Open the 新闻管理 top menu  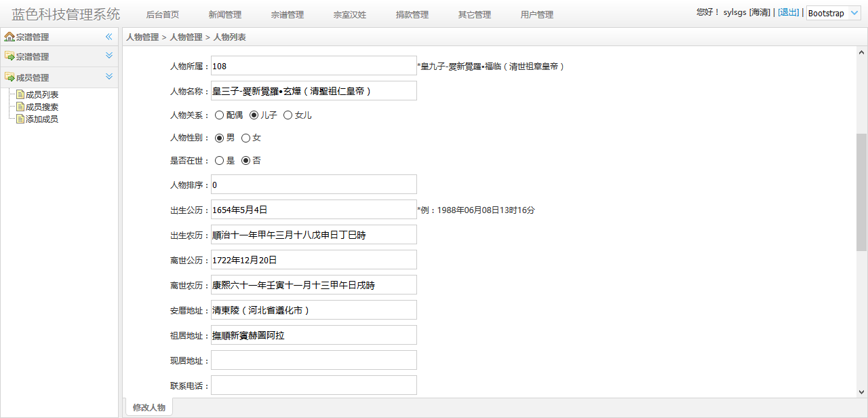point(224,15)
